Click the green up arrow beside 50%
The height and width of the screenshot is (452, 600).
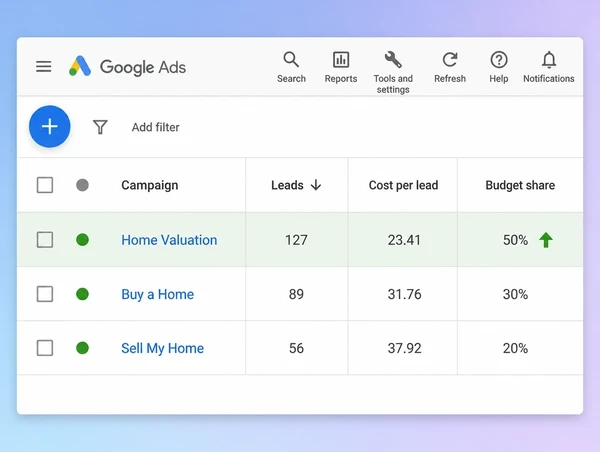(546, 240)
